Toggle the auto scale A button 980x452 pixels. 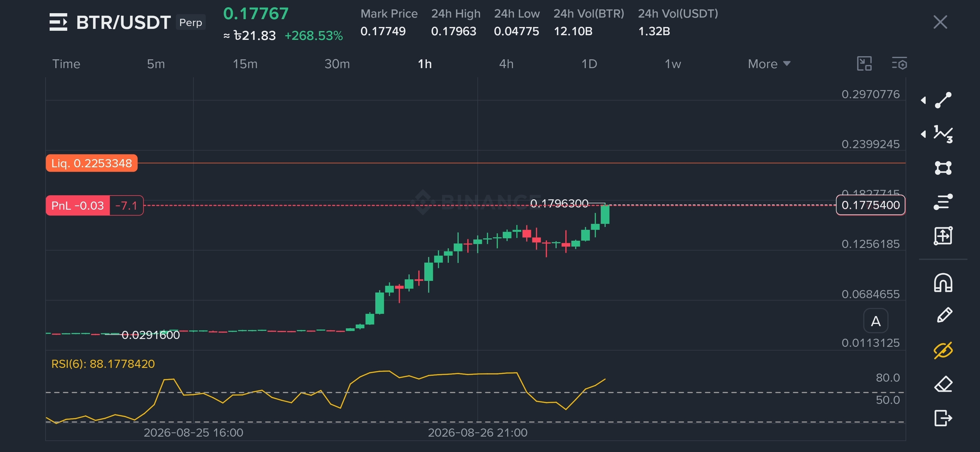(875, 321)
